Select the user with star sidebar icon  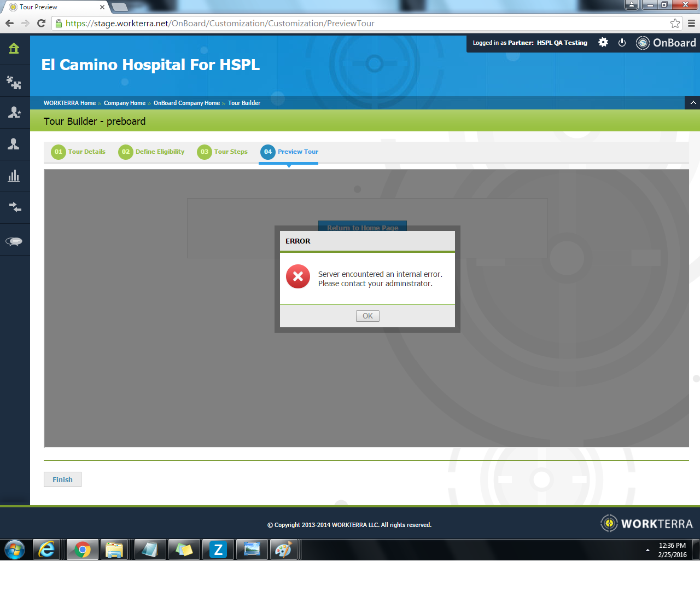14,113
